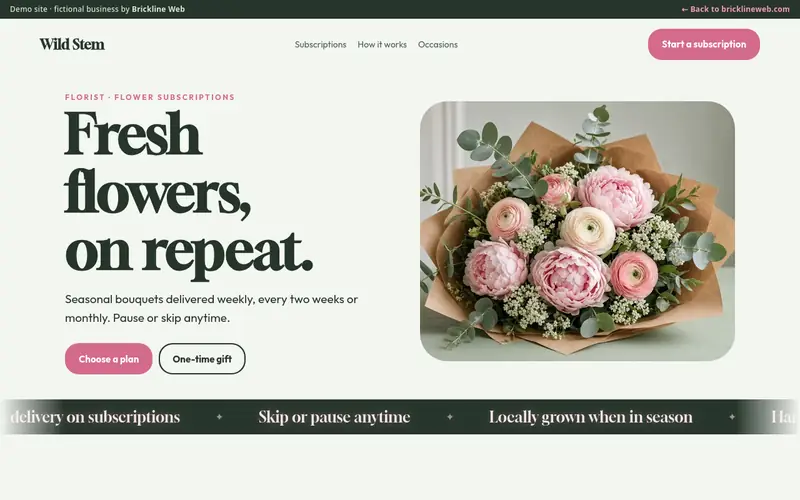
Task: Follow Back to bricklineweb.com link
Action: (735, 9)
